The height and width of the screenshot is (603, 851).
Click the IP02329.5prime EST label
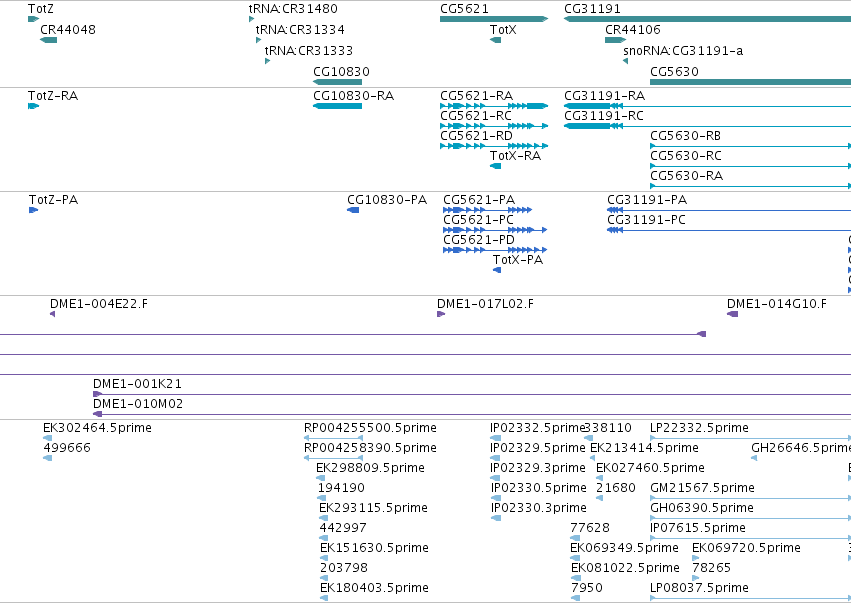[538, 448]
